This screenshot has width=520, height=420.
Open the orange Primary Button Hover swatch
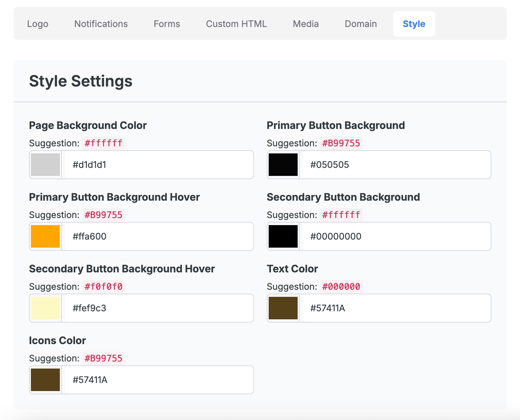pos(45,236)
